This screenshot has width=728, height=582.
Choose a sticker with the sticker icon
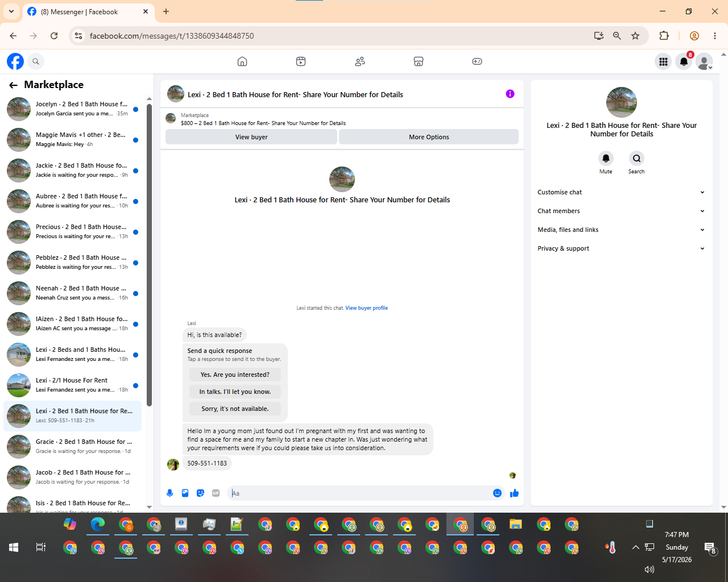[x=200, y=493]
